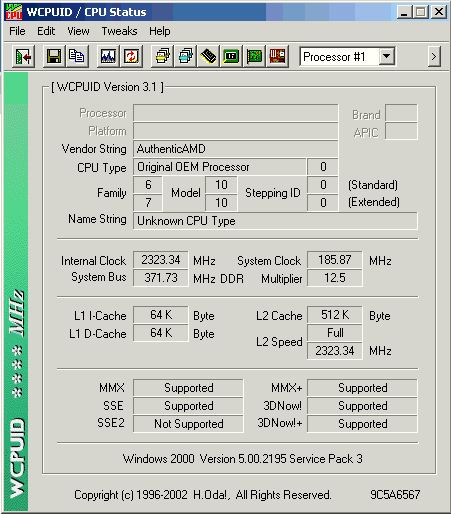Click the L1 D-Cache 64 K value
Viewport: 451px width, 514px height.
tap(161, 333)
